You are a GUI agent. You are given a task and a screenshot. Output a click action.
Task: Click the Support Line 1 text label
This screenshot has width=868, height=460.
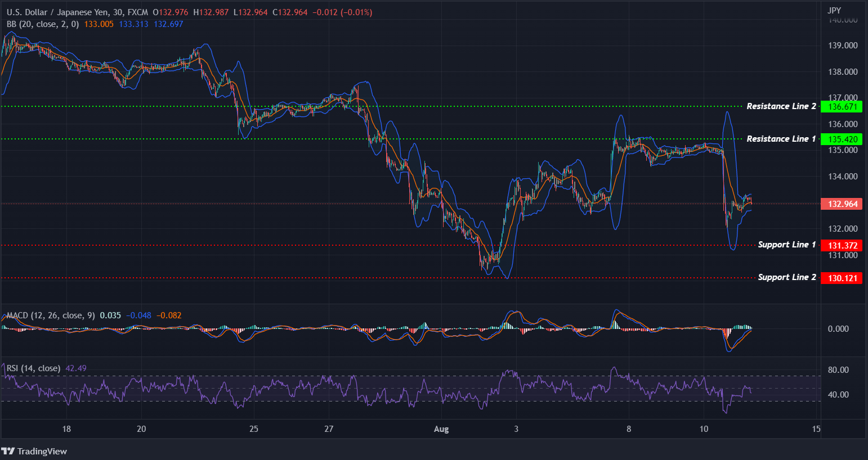787,245
